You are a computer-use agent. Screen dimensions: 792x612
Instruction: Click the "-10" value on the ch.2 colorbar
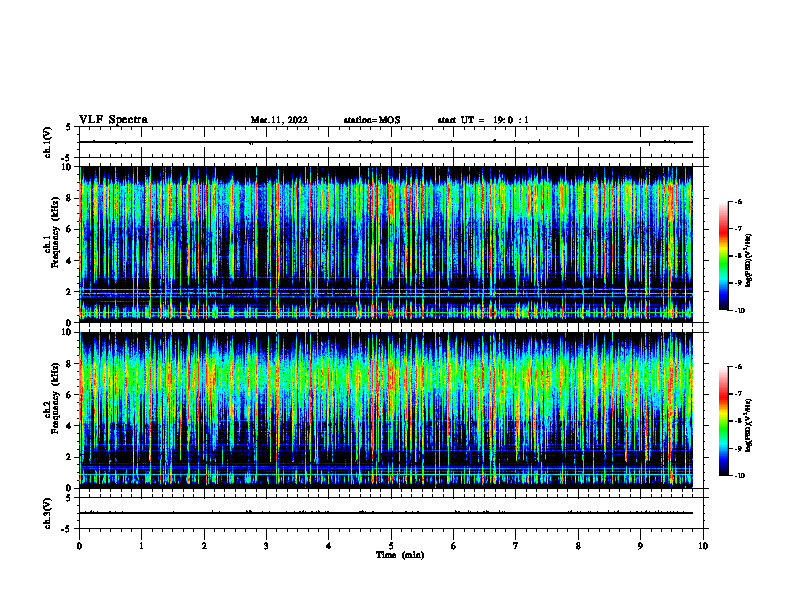pyautogui.click(x=739, y=476)
